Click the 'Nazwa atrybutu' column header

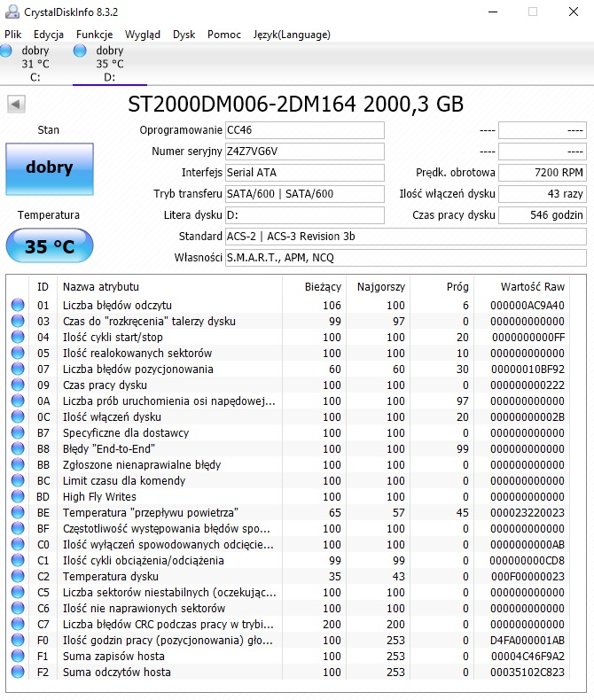[169, 286]
